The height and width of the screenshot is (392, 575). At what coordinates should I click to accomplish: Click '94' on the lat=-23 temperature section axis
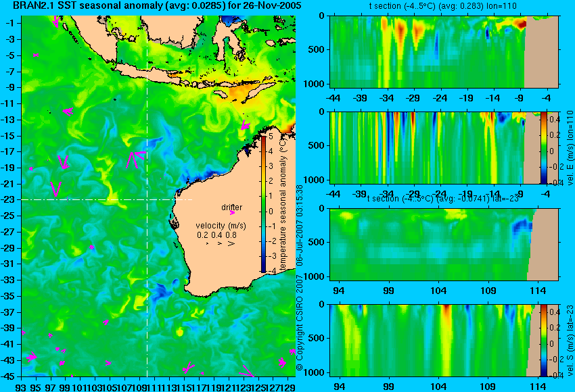(339, 291)
